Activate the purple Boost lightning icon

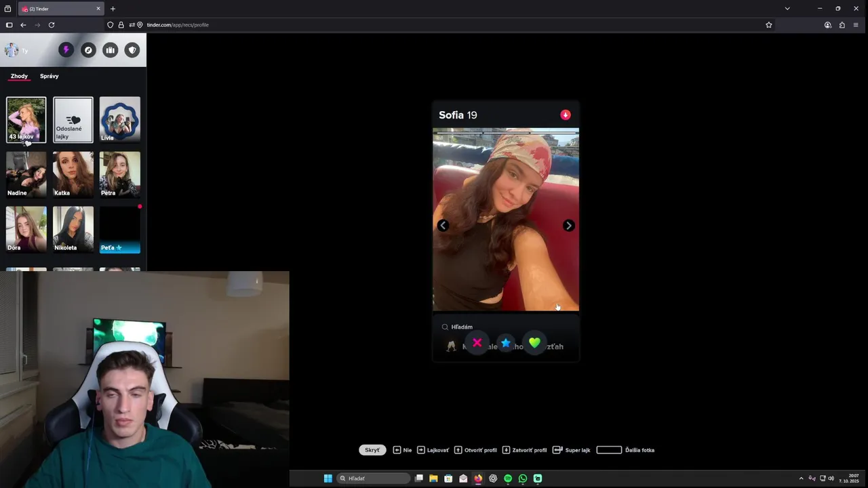[66, 50]
